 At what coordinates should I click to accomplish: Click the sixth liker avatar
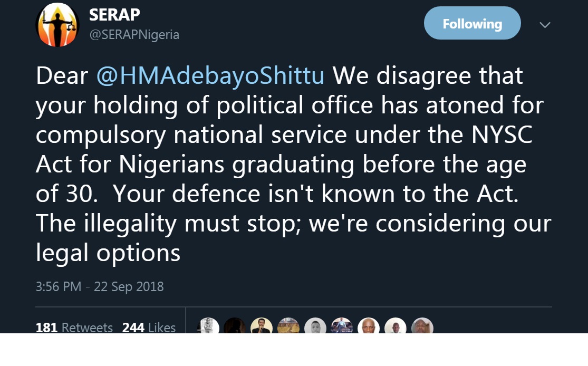342,326
